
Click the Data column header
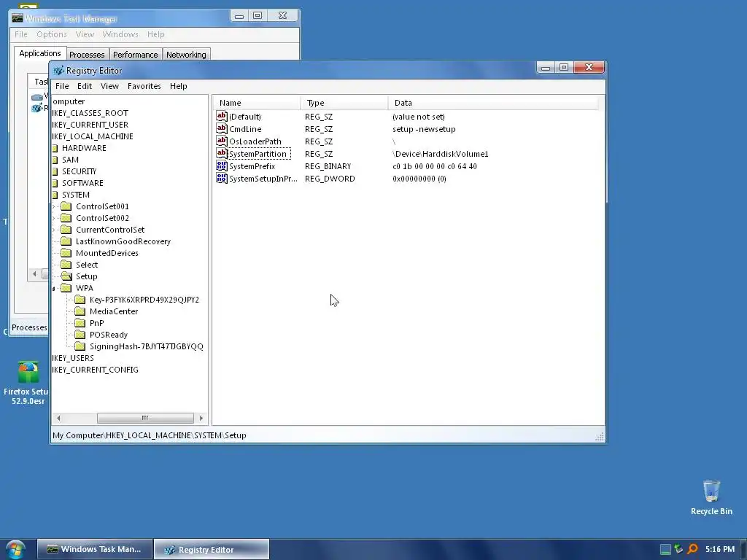493,103
